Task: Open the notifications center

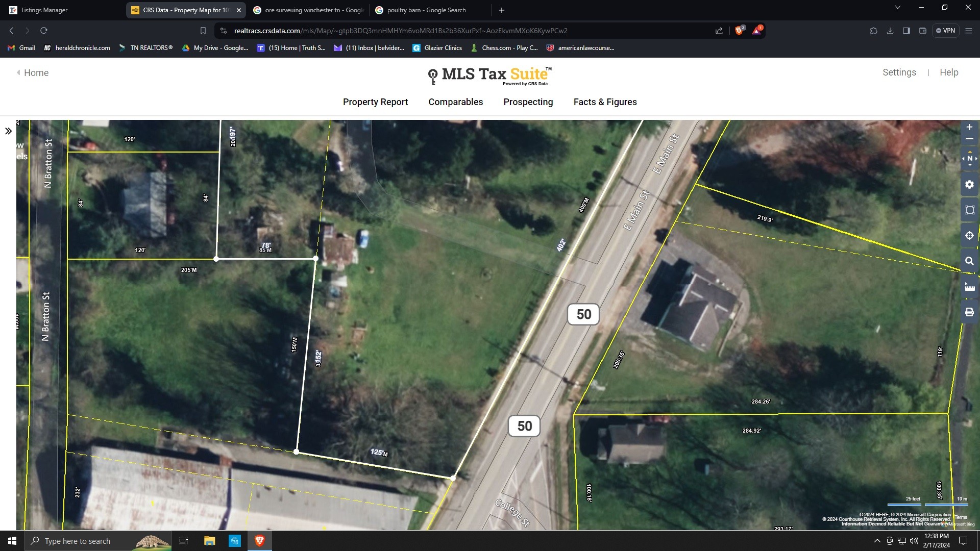Action: pyautogui.click(x=963, y=541)
